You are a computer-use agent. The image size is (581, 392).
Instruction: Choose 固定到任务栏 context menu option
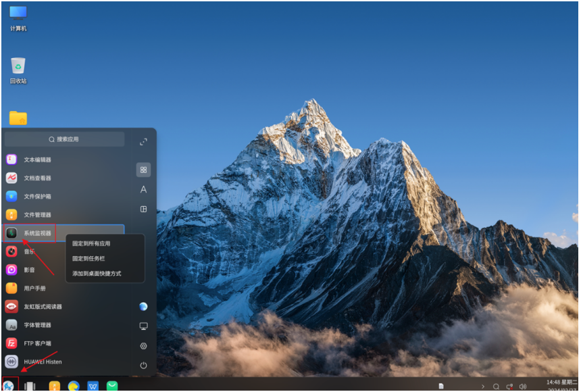(90, 258)
